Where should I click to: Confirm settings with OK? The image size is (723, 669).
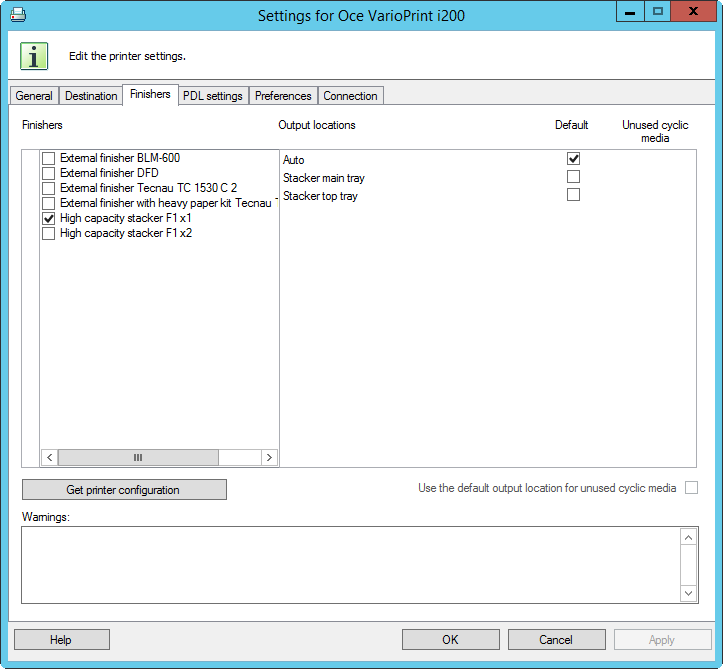tap(450, 640)
